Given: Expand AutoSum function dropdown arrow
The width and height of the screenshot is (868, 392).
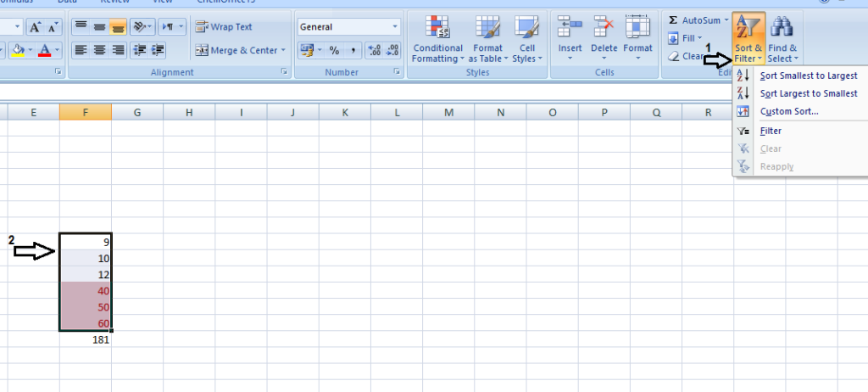Looking at the screenshot, I should pyautogui.click(x=726, y=20).
